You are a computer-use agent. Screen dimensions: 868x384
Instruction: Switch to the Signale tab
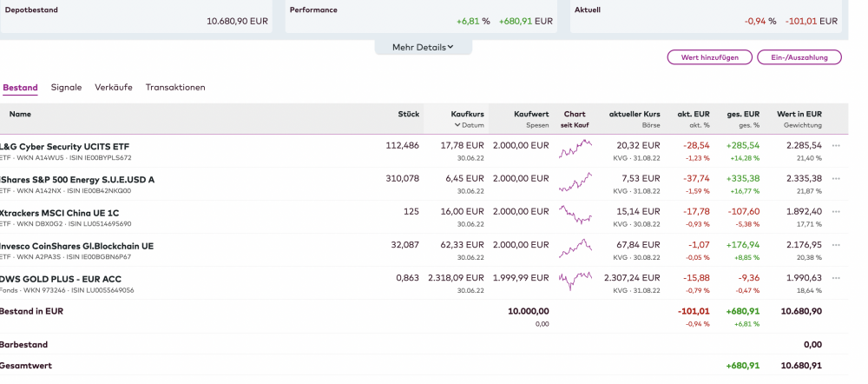pos(66,88)
